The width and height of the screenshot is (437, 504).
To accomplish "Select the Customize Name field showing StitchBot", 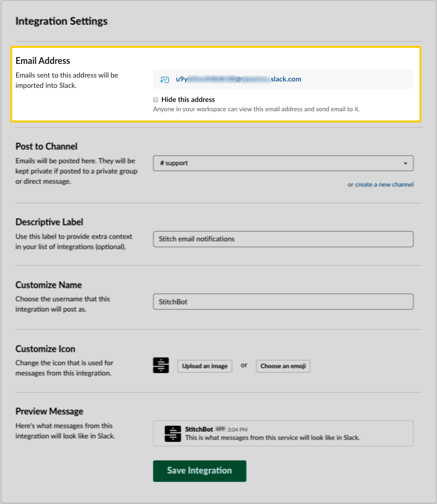I will point(283,302).
